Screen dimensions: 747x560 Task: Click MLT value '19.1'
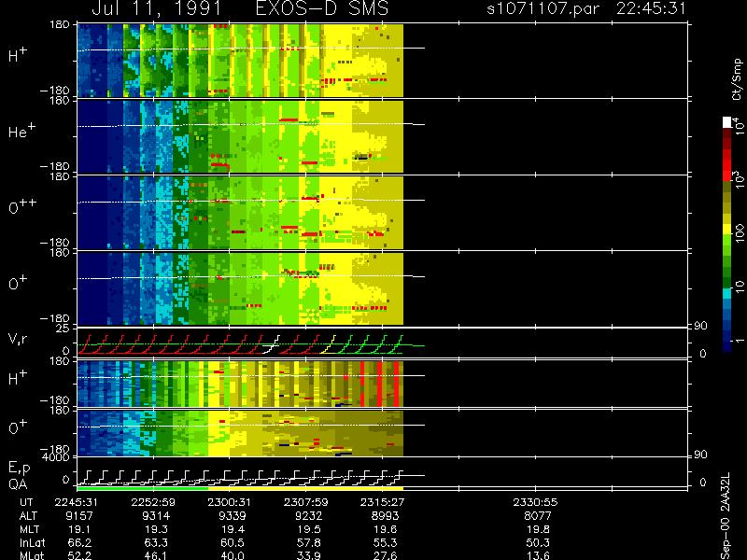pos(79,529)
